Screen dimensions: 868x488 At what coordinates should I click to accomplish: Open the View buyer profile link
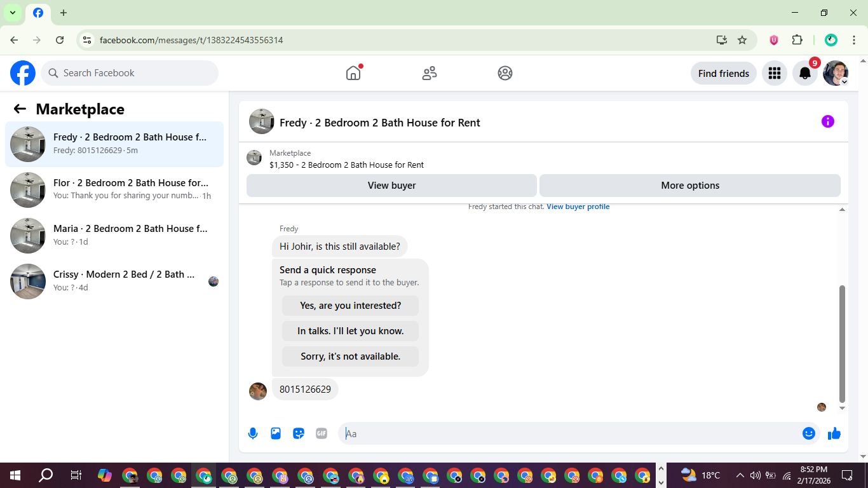tap(578, 207)
